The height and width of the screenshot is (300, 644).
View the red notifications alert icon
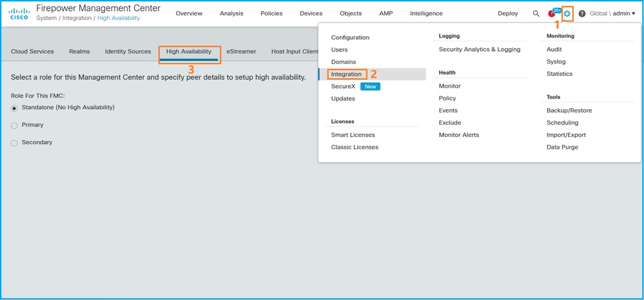point(552,14)
